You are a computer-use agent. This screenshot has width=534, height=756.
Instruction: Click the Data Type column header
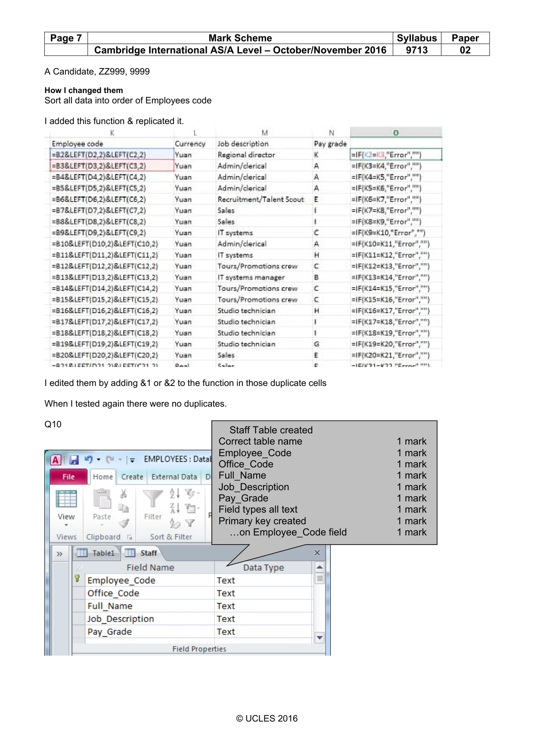click(x=263, y=568)
